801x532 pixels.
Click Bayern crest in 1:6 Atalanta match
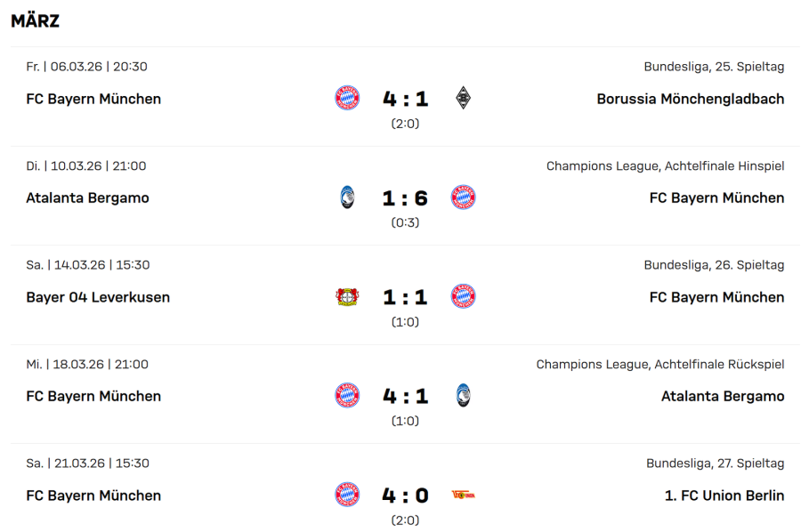pos(463,197)
